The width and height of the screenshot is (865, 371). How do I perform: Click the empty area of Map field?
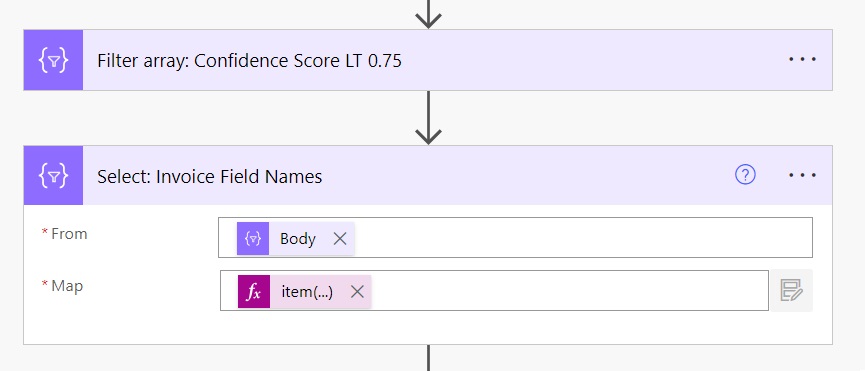click(568, 291)
